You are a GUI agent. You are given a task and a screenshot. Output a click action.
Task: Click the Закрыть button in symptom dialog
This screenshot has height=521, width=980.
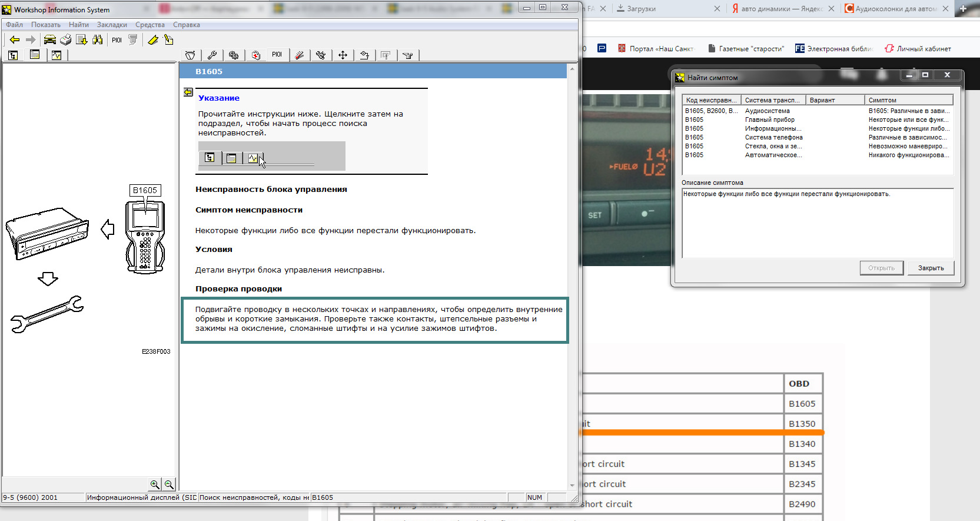coord(931,268)
